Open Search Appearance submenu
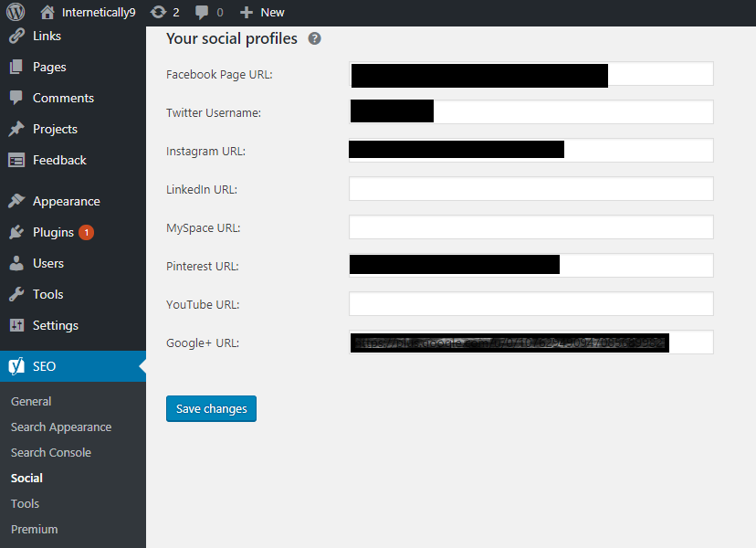The height and width of the screenshot is (548, 756). pos(61,427)
